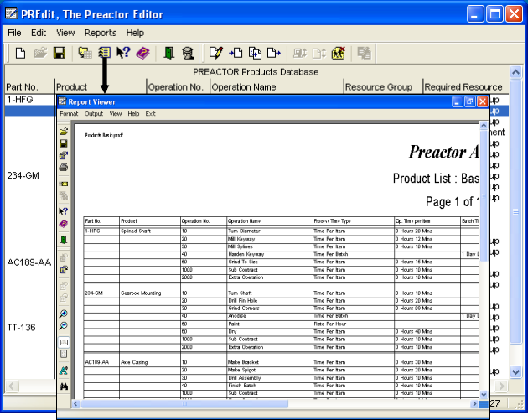This screenshot has width=528, height=420.
Task: Open the Format menu in Report Viewer
Action: tap(69, 114)
